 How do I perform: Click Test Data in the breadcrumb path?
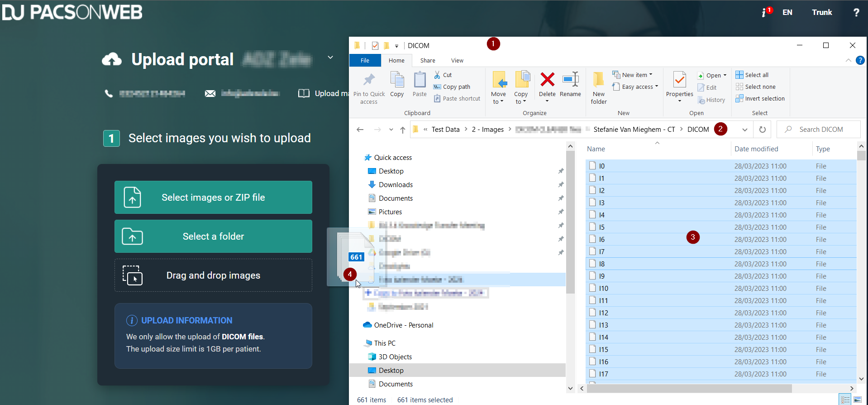[445, 130]
